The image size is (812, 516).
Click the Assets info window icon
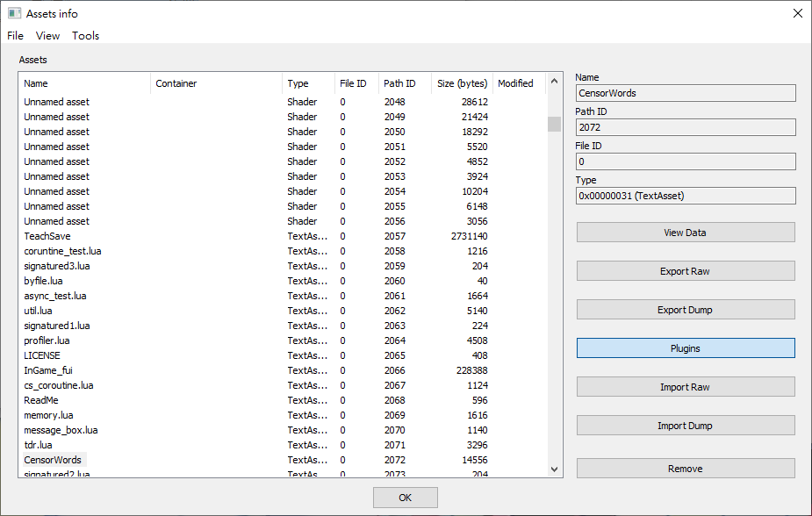[x=14, y=14]
